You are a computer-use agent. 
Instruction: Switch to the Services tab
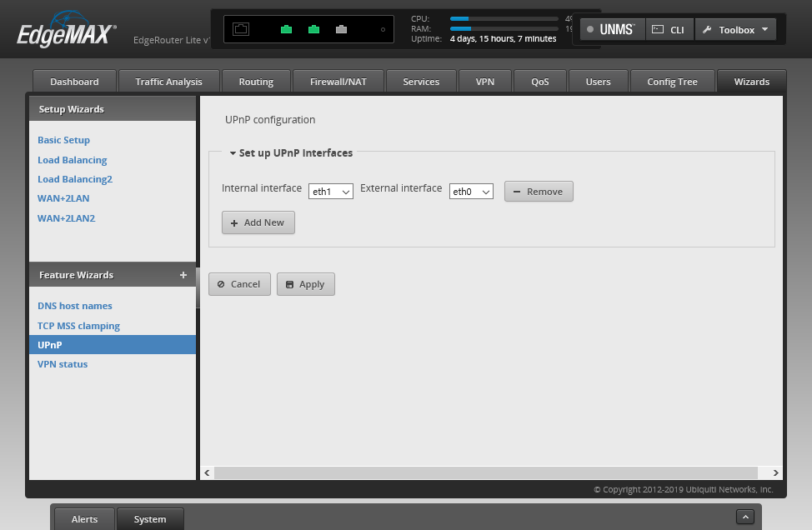coord(421,82)
